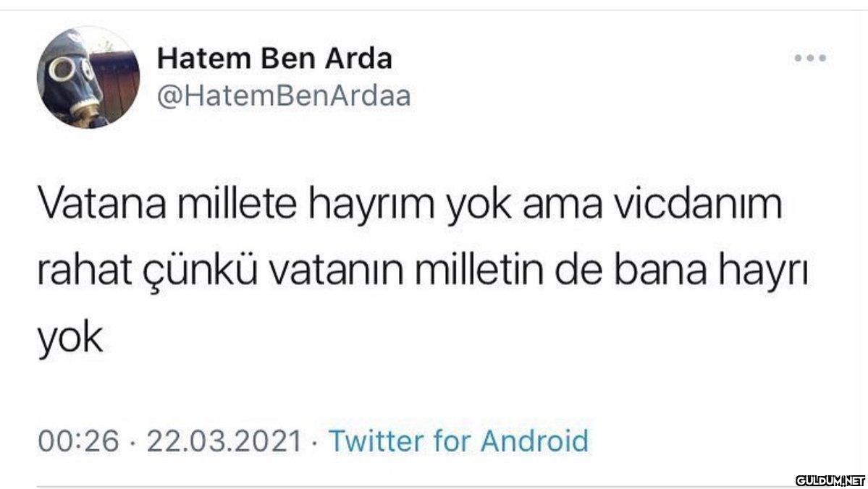Image resolution: width=868 pixels, height=489 pixels.
Task: Open the three-dot more options menu
Action: 811,58
